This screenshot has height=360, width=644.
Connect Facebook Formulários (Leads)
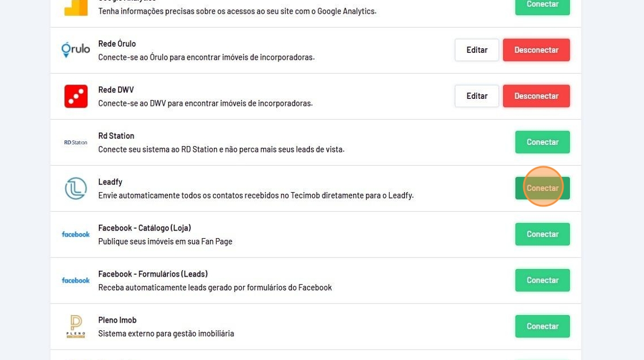pyautogui.click(x=542, y=280)
